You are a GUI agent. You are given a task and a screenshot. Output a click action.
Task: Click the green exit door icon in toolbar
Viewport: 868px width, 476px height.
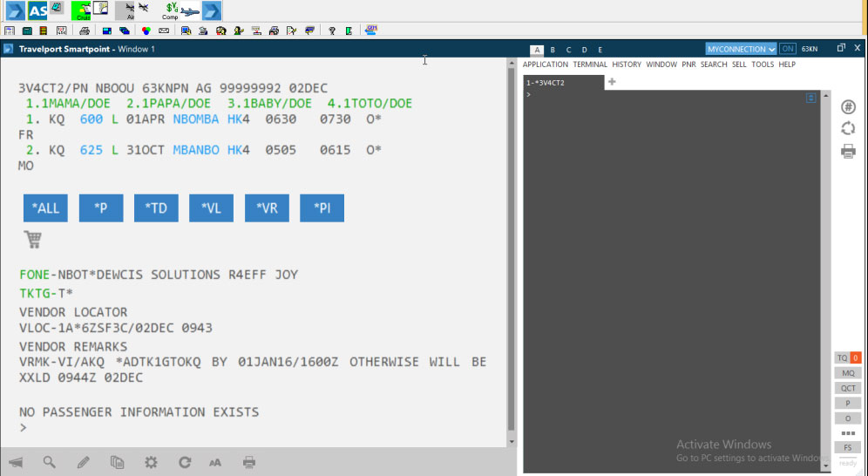coord(349,31)
